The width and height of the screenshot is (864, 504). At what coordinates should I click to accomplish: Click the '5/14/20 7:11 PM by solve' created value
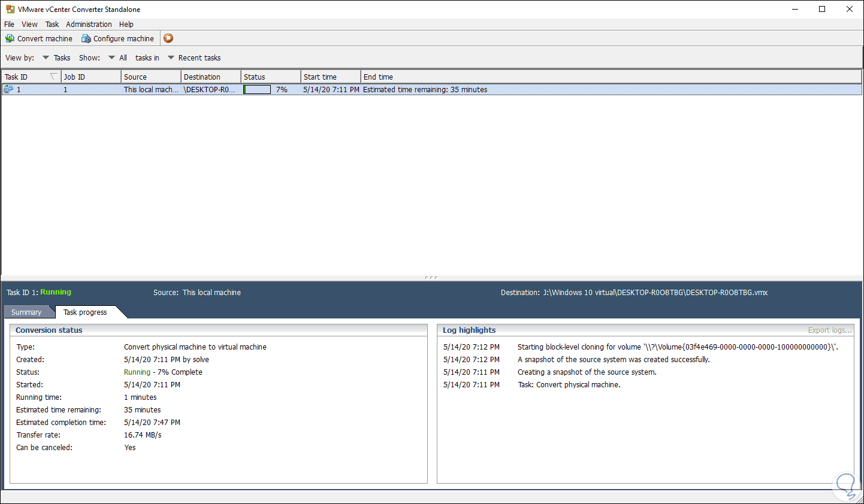coord(167,360)
